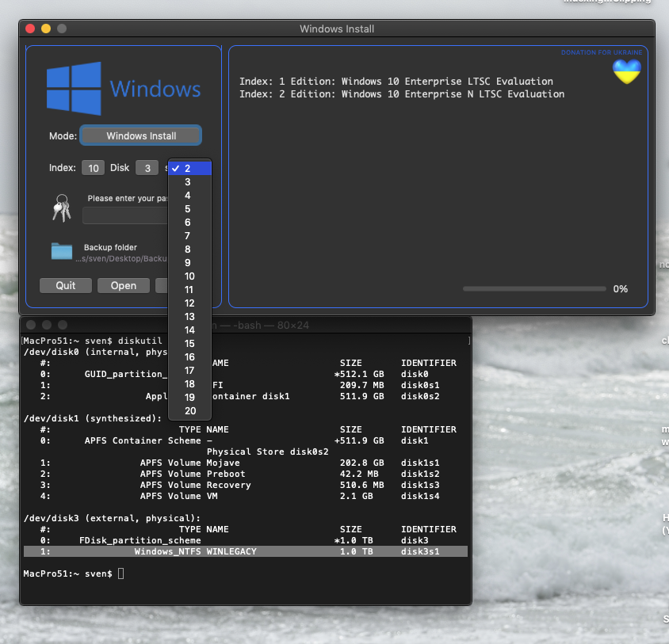
Task: Click the Ukraine heart donation icon
Action: pyautogui.click(x=627, y=71)
